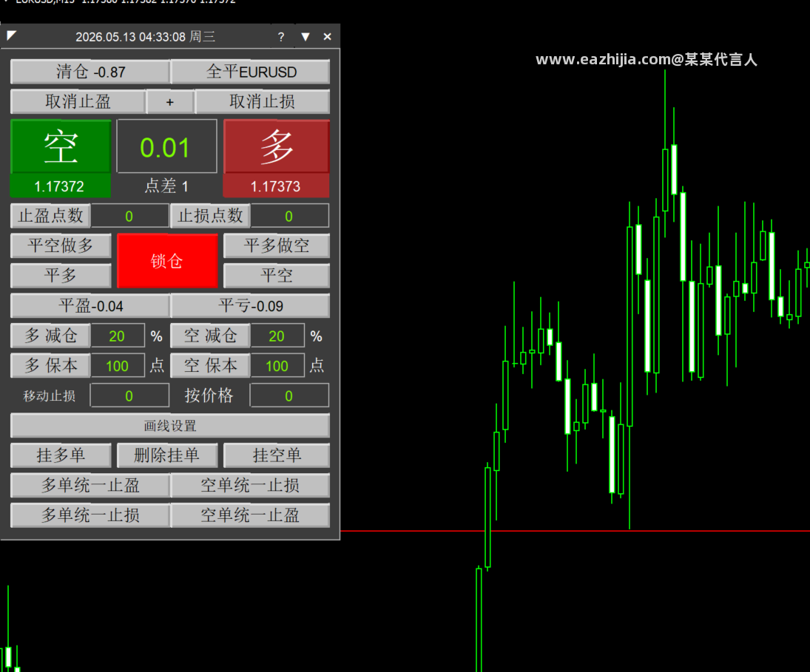Click the panel's top-left corner triangle icon

(x=11, y=35)
